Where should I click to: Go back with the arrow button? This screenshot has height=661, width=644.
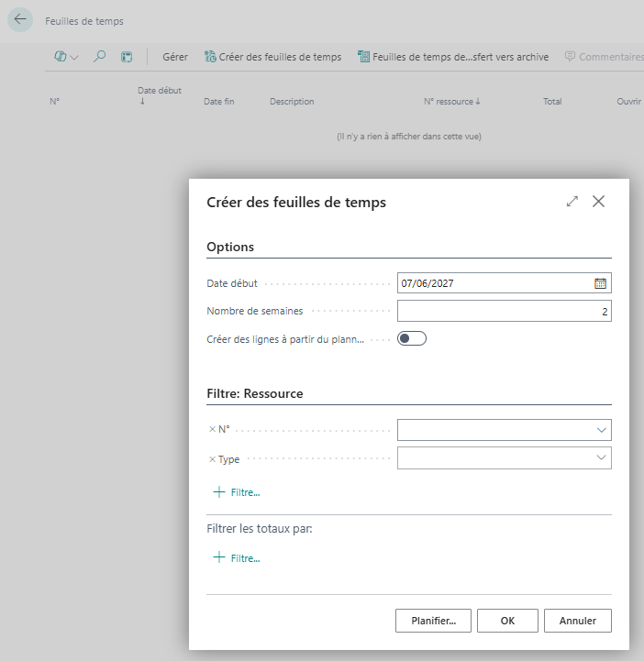coord(20,19)
